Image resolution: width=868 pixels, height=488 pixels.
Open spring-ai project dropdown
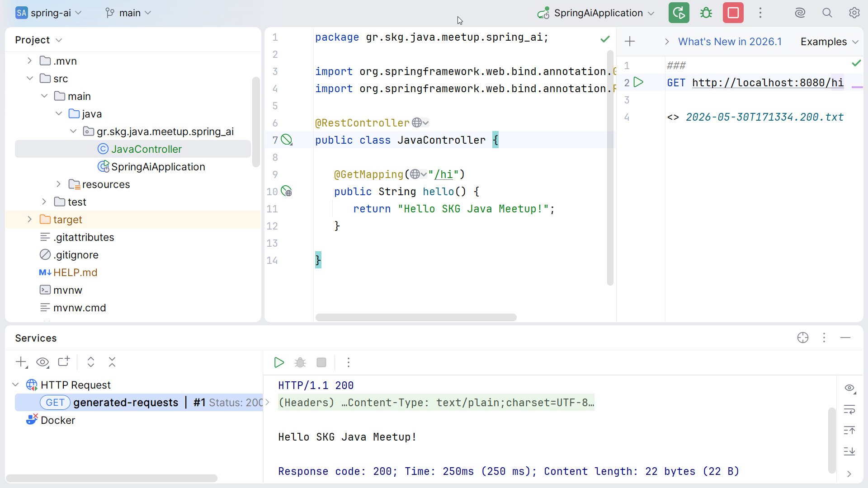(48, 13)
